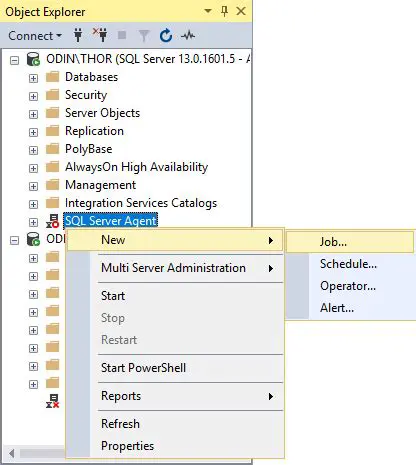Select the Databases tree label
The height and width of the screenshot is (465, 416).
[x=91, y=77]
